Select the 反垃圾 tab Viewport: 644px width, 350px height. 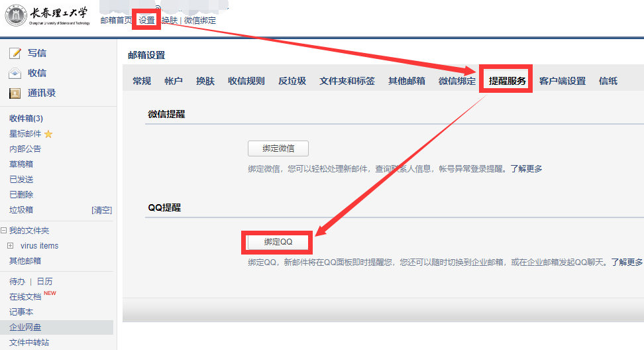coord(292,81)
